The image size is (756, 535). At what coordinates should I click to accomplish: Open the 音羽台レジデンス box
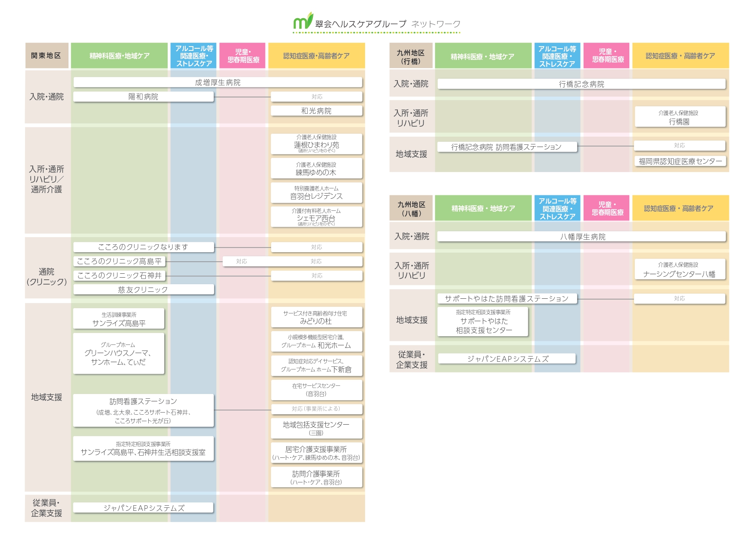pyautogui.click(x=316, y=193)
